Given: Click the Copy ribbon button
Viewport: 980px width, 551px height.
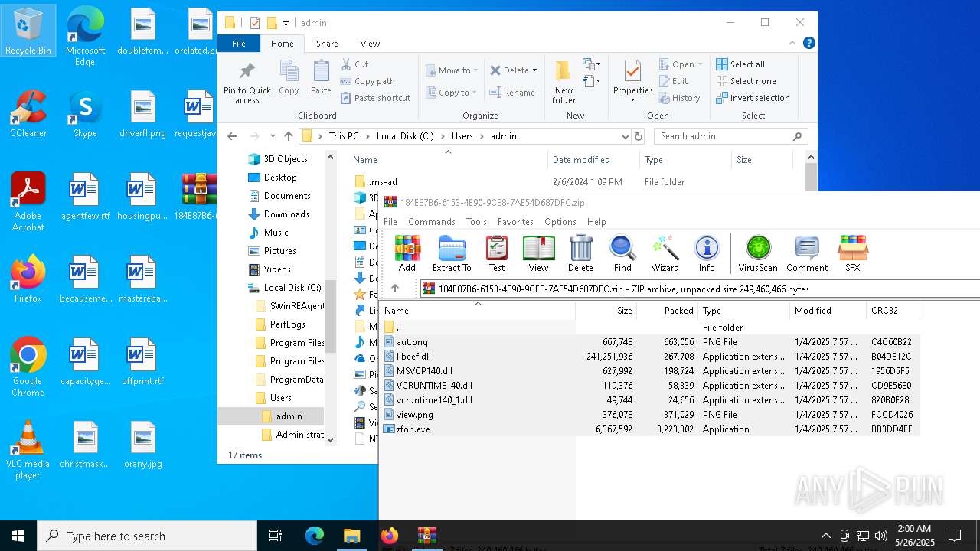Looking at the screenshot, I should 289,77.
